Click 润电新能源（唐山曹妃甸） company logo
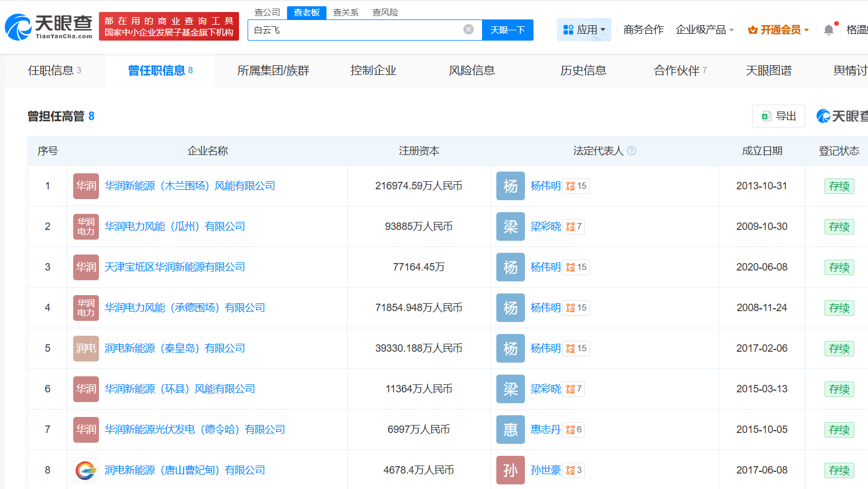This screenshot has width=868, height=489. (x=86, y=470)
